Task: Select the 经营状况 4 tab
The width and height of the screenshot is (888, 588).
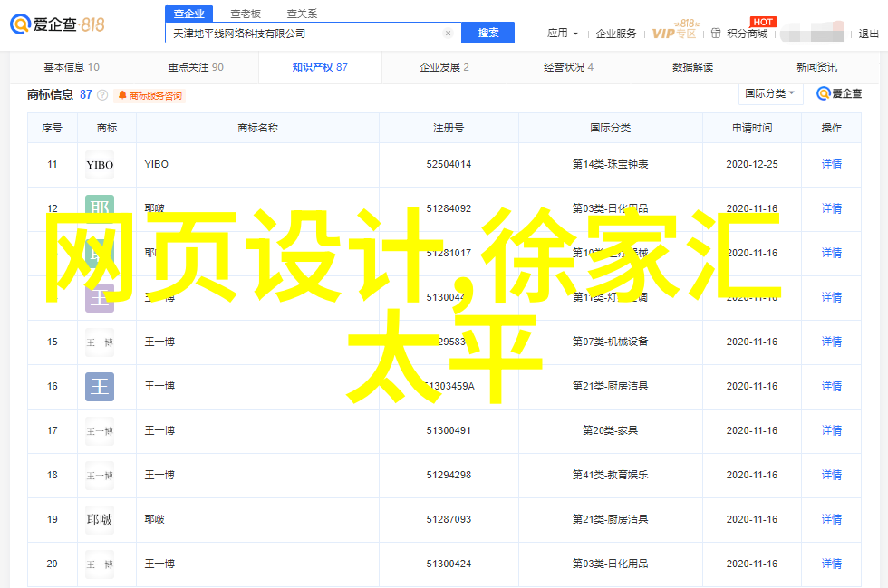Action: [x=569, y=67]
